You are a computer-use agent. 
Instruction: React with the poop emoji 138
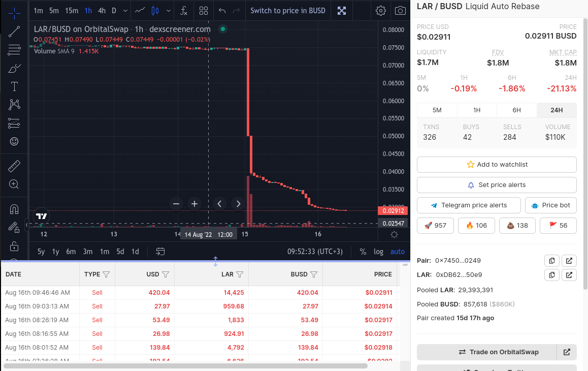click(517, 225)
